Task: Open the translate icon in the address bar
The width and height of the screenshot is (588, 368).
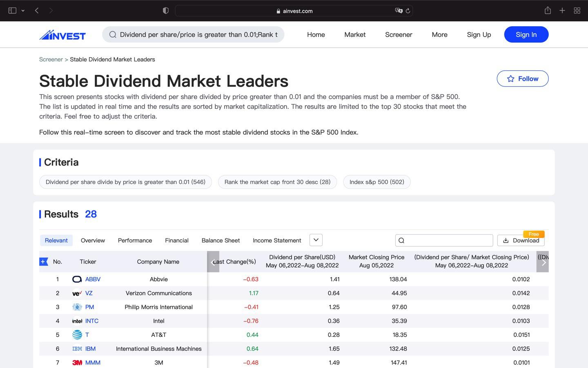Action: tap(398, 11)
